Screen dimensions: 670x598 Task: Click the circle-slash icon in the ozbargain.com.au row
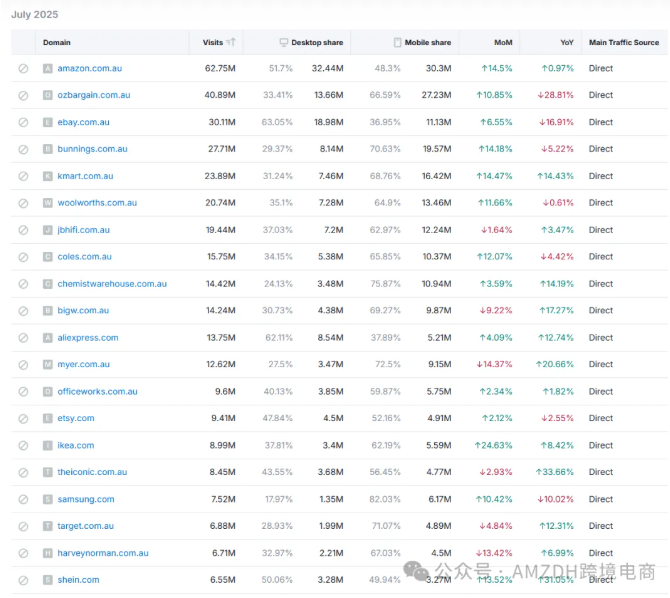point(23,95)
